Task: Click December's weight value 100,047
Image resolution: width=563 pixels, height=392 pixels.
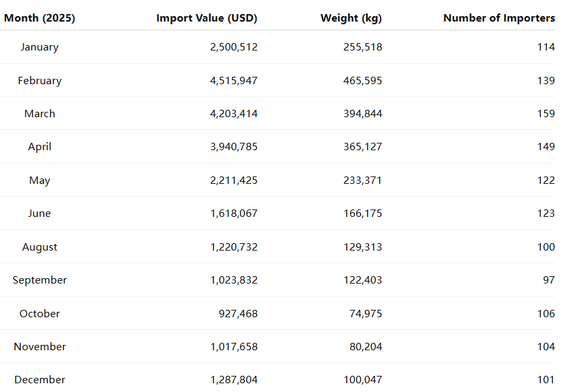Action: click(362, 380)
